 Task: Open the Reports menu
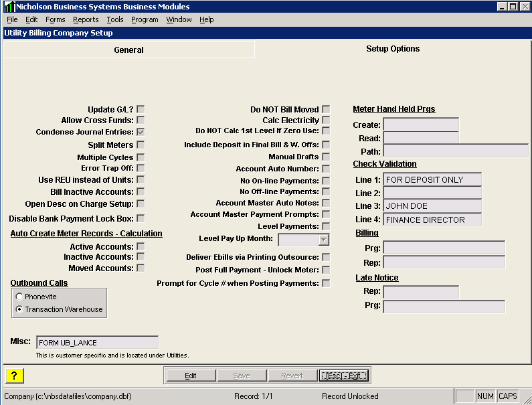coord(86,19)
